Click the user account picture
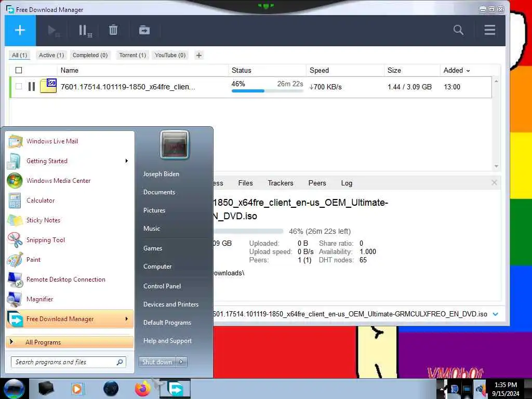 (175, 144)
